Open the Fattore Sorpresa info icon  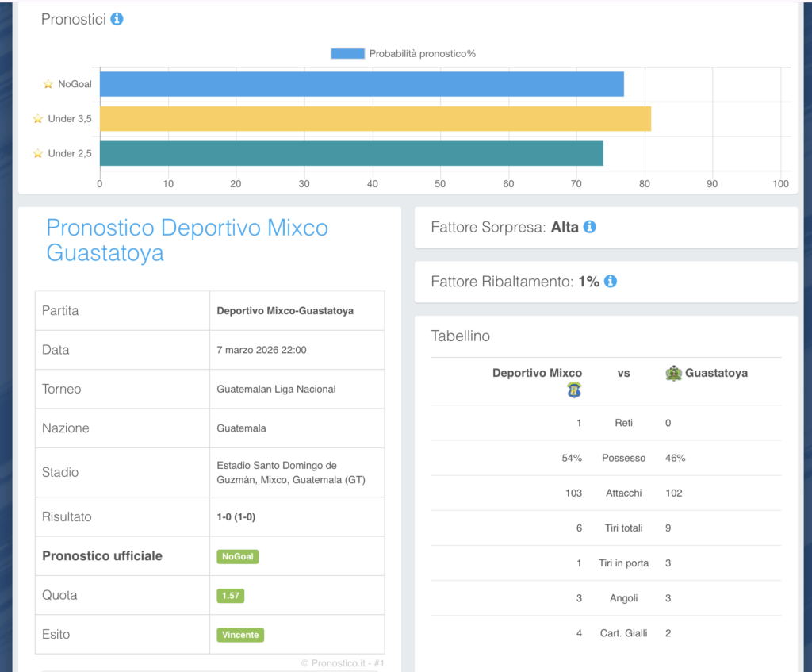589,227
